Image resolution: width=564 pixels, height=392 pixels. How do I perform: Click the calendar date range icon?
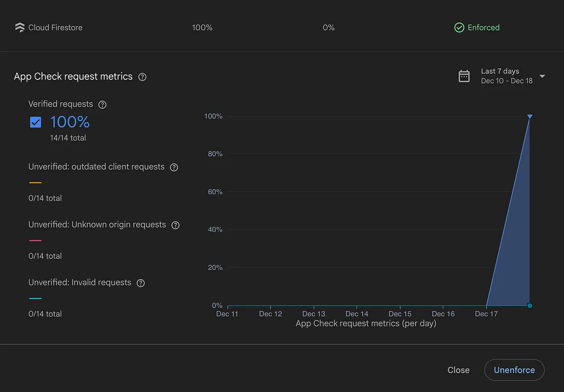[x=464, y=76]
